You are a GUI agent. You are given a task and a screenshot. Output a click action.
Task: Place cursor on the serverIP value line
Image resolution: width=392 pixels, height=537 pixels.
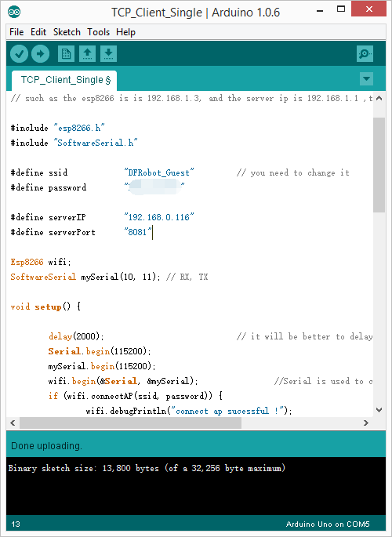coord(159,217)
